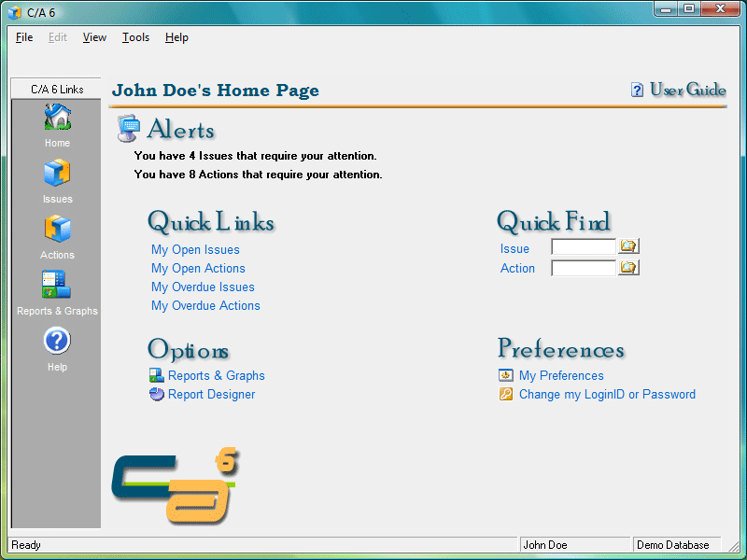Viewport: 747px width, 560px height.
Task: Open My Overdue Actions link
Action: click(x=205, y=305)
